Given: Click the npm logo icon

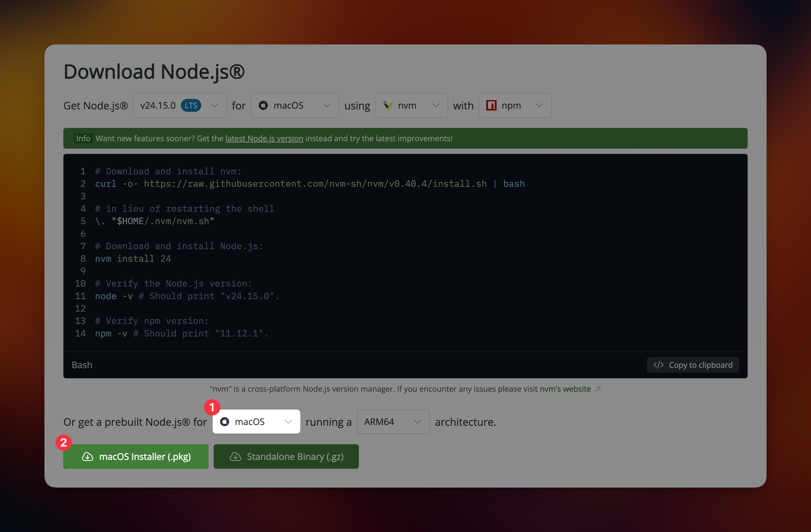Looking at the screenshot, I should pyautogui.click(x=491, y=105).
